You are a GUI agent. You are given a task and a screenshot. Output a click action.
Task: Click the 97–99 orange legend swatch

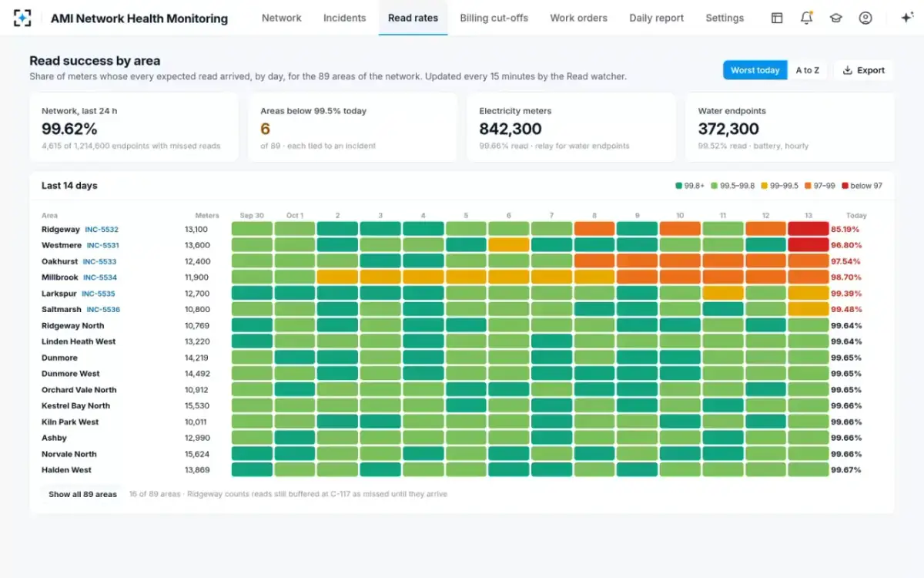point(808,186)
